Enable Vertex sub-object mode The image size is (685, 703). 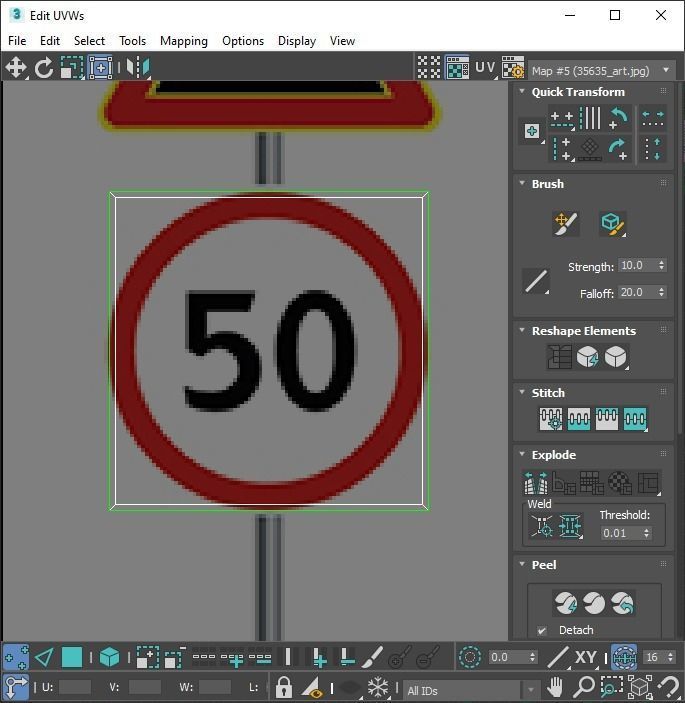[16, 658]
